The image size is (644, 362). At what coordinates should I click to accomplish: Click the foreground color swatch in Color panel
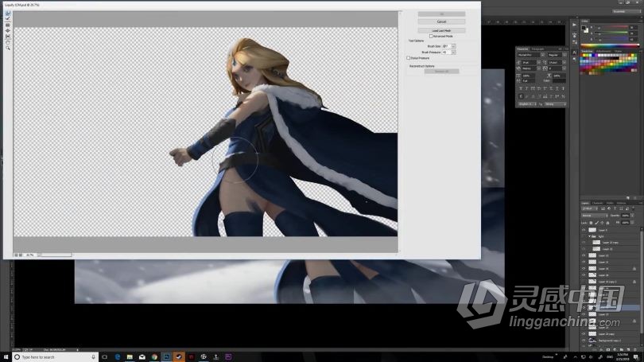[584, 28]
